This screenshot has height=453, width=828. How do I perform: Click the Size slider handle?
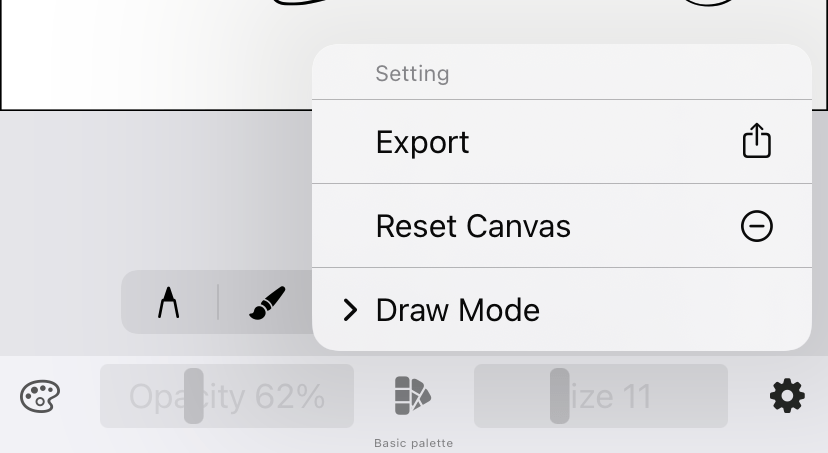[560, 396]
